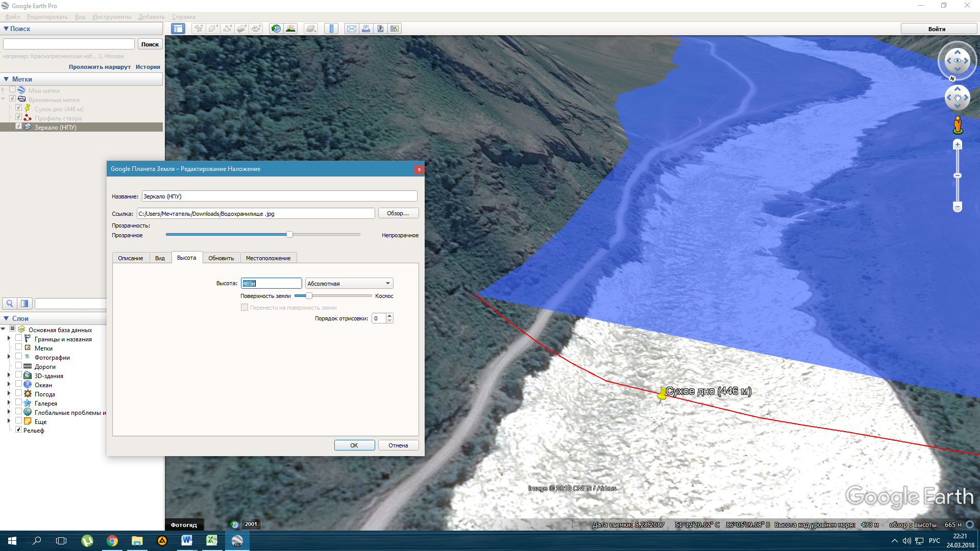Viewport: 980px width, 551px height.
Task: Click the zoom in plus button
Action: coord(958,145)
